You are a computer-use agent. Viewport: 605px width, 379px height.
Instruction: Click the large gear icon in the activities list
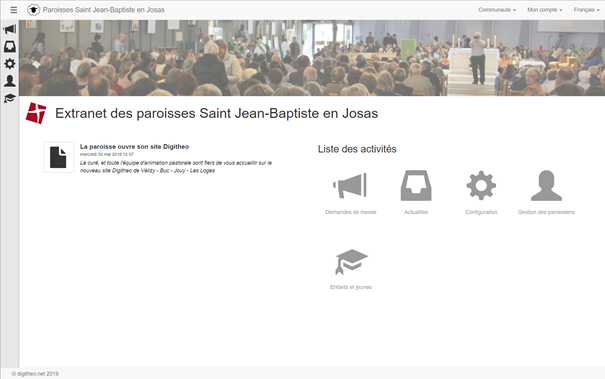[481, 186]
